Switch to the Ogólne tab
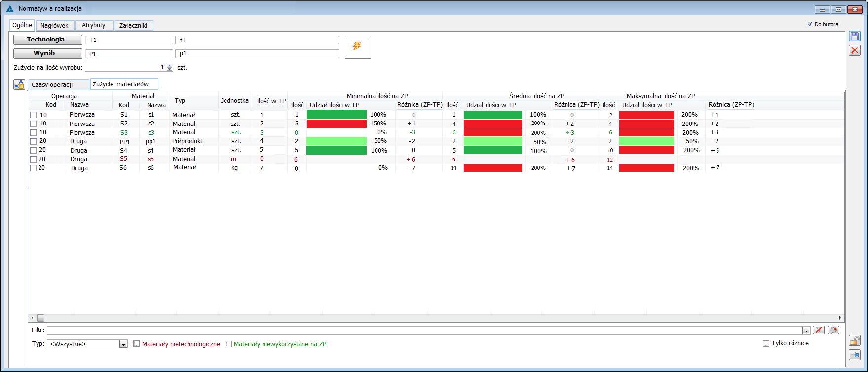Image resolution: width=868 pixels, height=372 pixels. [22, 25]
